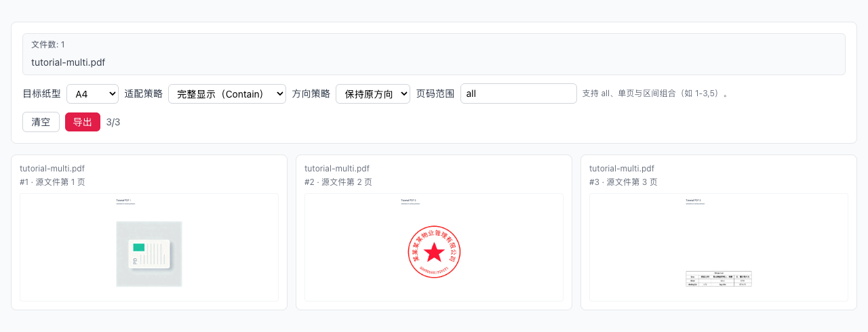Click the 目标纸型 label
Viewport: 868px width, 332px height.
tap(41, 94)
